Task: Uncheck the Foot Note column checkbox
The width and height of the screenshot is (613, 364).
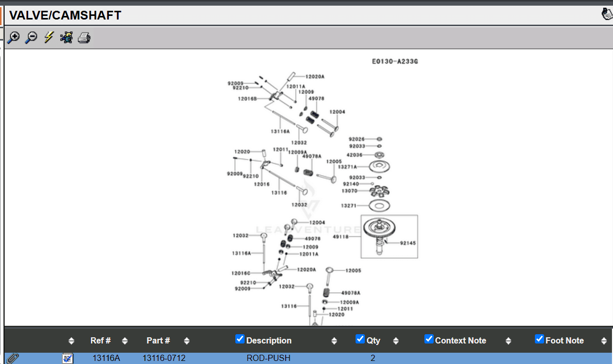Action: point(540,339)
